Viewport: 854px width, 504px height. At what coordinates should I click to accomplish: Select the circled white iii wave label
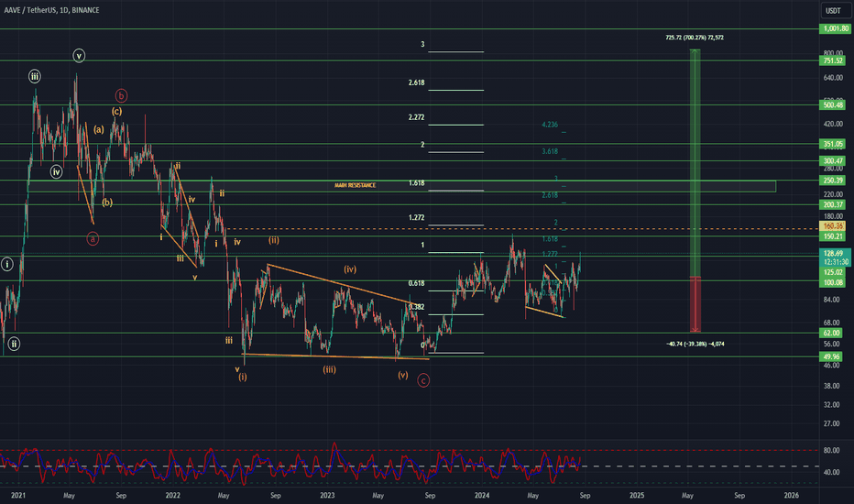[x=35, y=76]
